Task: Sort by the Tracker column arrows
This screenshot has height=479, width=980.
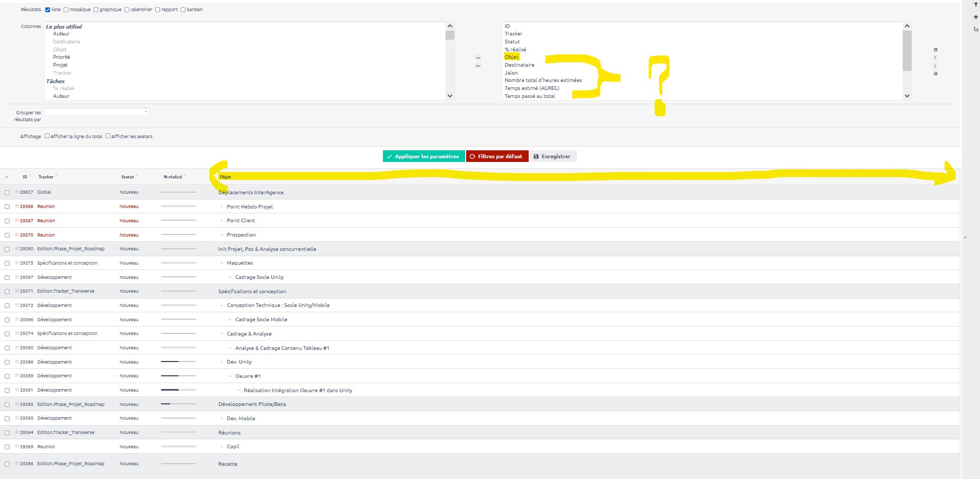Action: [x=56, y=176]
